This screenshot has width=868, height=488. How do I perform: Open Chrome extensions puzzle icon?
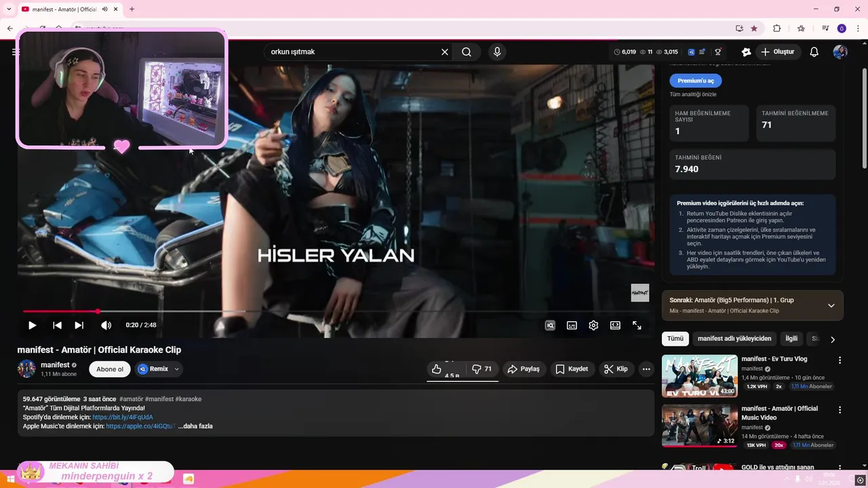coord(777,28)
